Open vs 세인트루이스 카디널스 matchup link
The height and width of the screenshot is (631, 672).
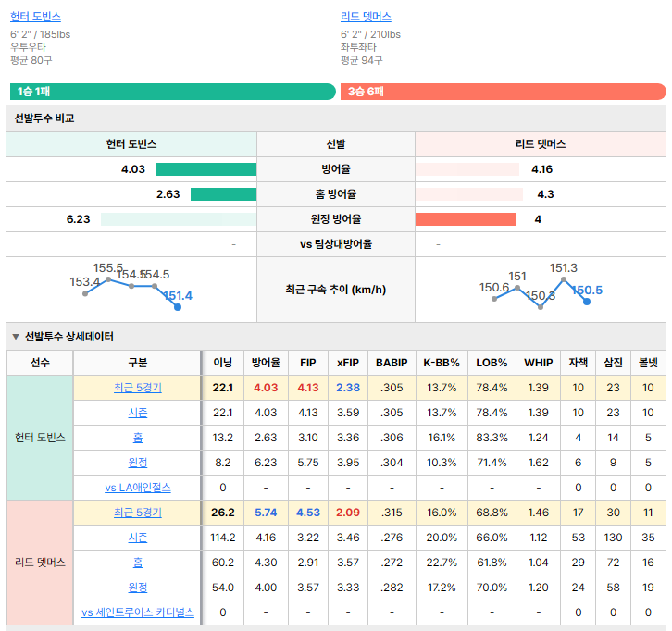[138, 612]
